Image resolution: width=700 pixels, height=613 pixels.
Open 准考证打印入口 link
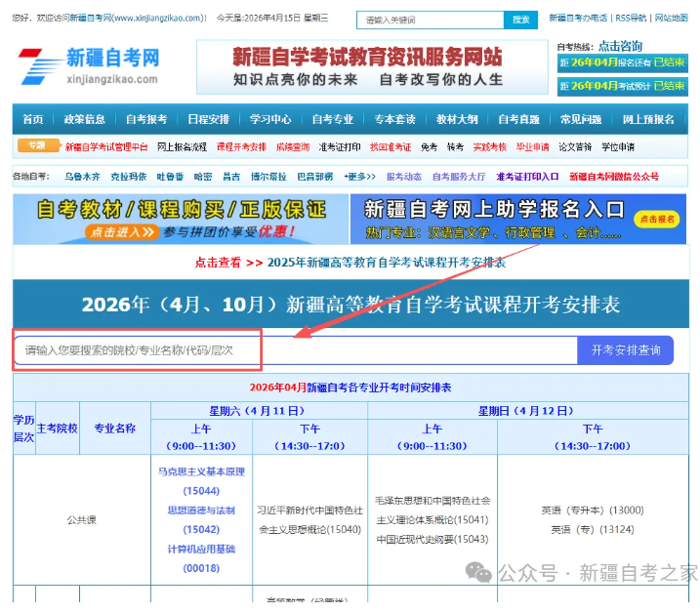coord(527,177)
